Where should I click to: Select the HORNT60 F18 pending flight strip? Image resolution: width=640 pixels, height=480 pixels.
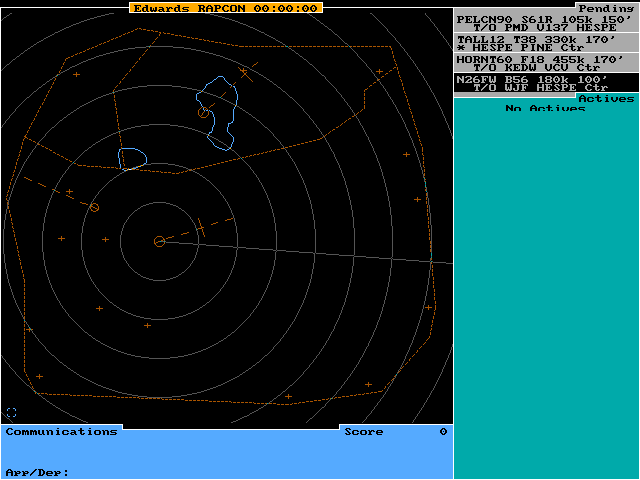[x=546, y=63]
